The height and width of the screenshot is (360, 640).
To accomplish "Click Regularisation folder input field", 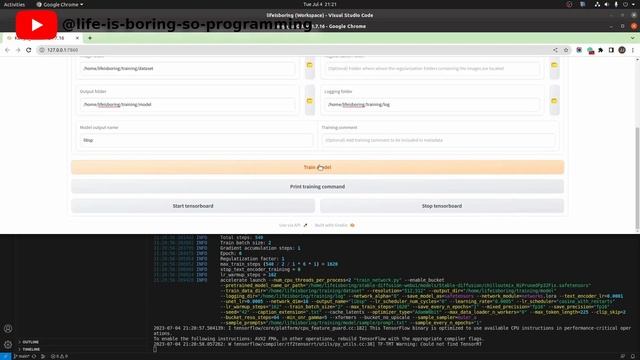I will (432, 68).
